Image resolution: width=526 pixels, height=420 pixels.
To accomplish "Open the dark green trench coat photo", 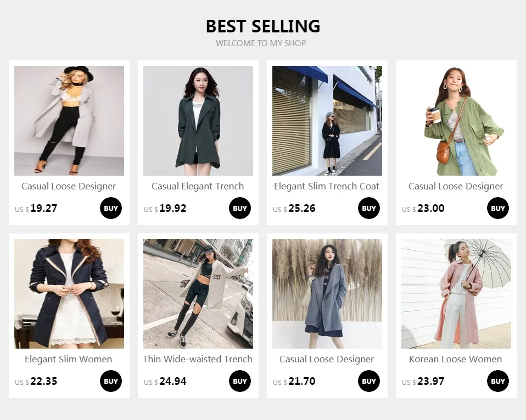I will tap(198, 121).
